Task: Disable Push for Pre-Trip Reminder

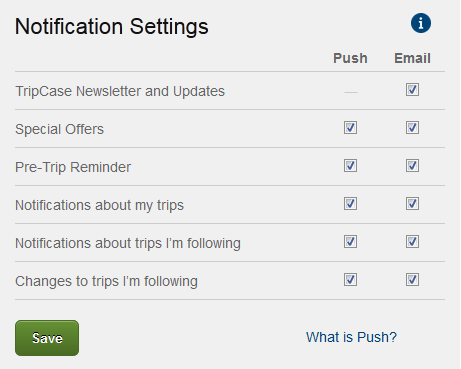Action: 350,166
